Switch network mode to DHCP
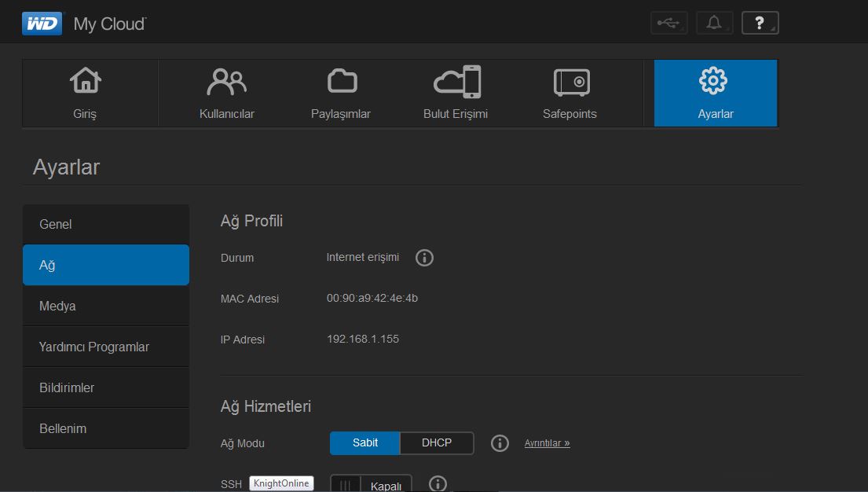The image size is (868, 492). (x=437, y=443)
